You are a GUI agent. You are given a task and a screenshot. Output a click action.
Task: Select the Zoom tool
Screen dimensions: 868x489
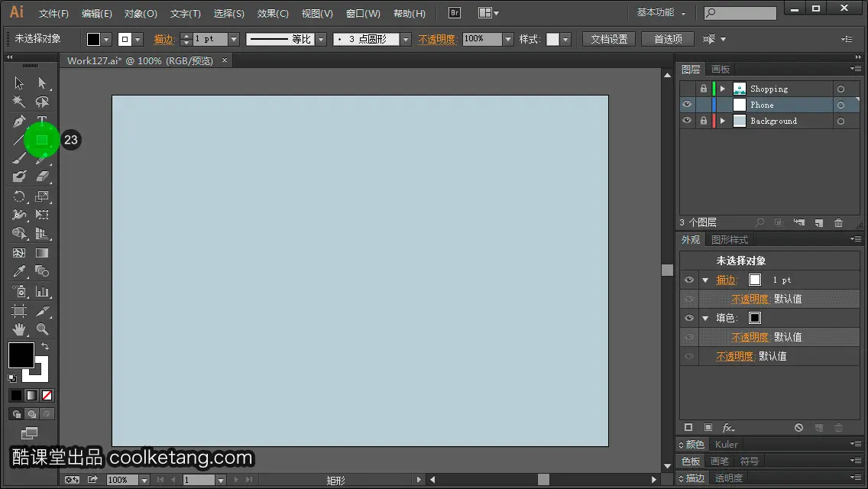click(x=42, y=329)
